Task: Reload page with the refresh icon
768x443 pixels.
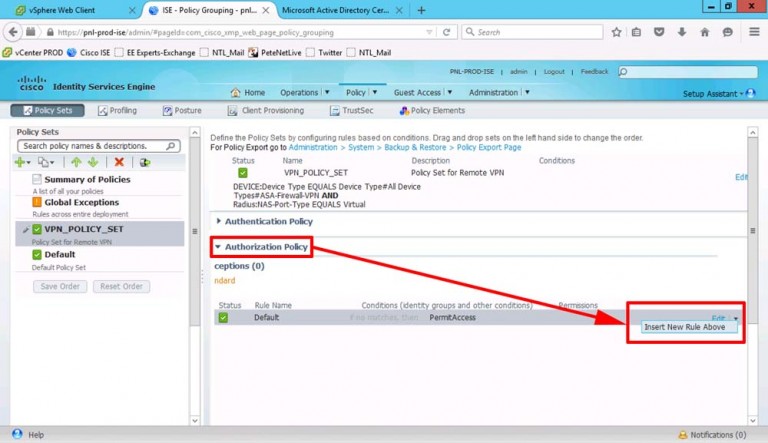Action: [x=446, y=32]
